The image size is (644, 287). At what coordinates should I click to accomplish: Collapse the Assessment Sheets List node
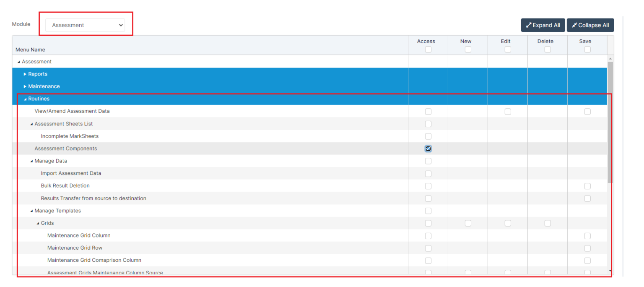click(x=31, y=124)
